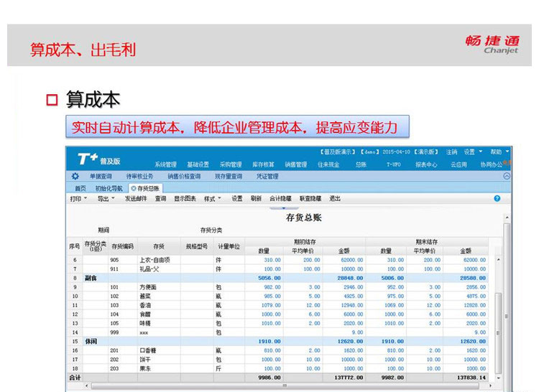This screenshot has height=392, width=539.
Task: Click the T+ 普及版 logo
Action: pyautogui.click(x=99, y=159)
